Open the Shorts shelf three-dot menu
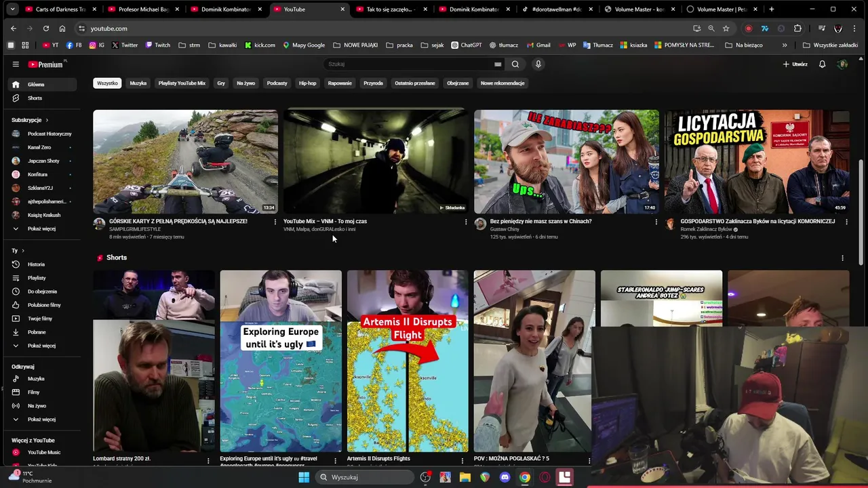Screen dimensions: 868x488 842,258
